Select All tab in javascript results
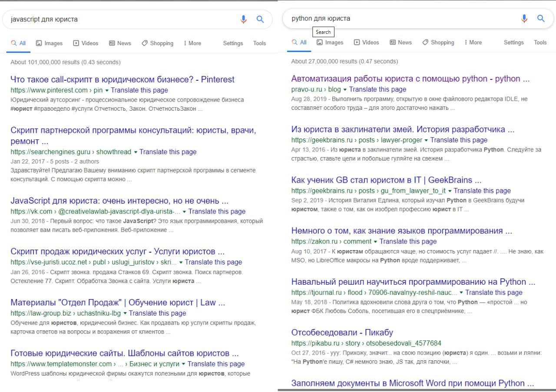Image resolution: width=556 pixels, height=392 pixels. pyautogui.click(x=18, y=43)
